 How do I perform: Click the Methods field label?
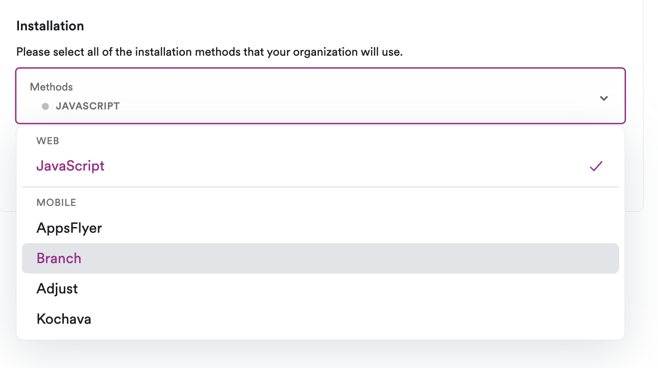click(51, 87)
